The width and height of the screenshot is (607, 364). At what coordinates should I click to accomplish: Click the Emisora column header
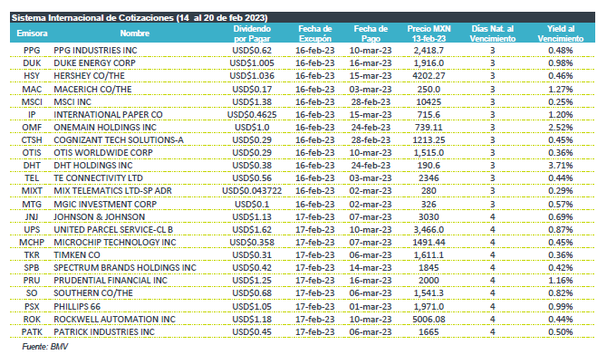click(x=32, y=34)
